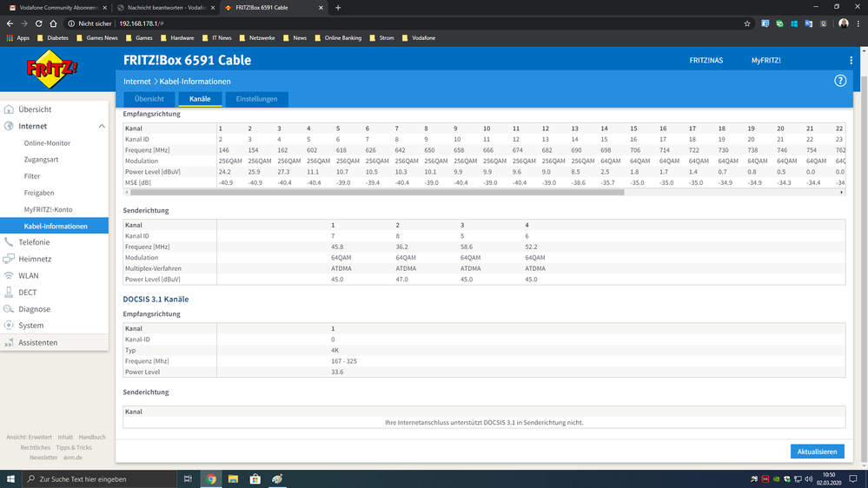Go back with the browser back arrow
Screen dimensions: 868x488
[x=10, y=23]
